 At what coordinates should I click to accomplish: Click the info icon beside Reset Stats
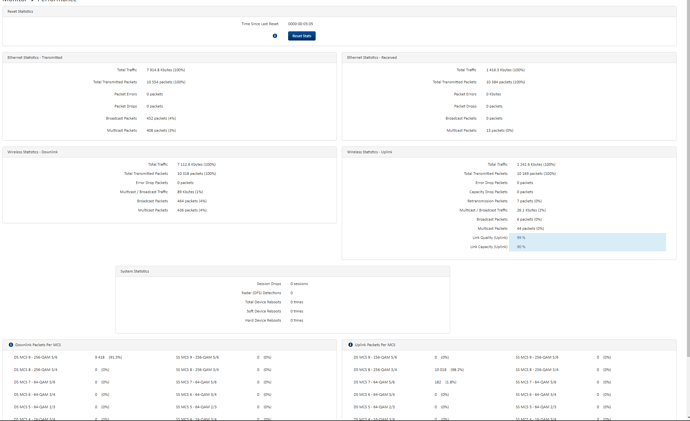tap(275, 36)
